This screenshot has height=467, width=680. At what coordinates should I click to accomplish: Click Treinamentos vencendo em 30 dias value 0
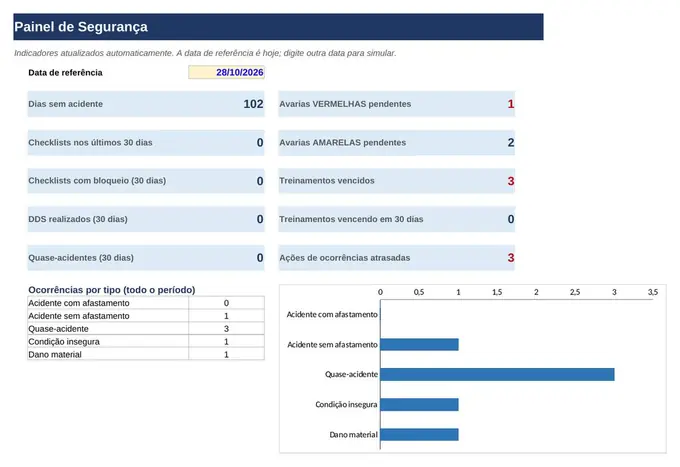pyautogui.click(x=511, y=219)
